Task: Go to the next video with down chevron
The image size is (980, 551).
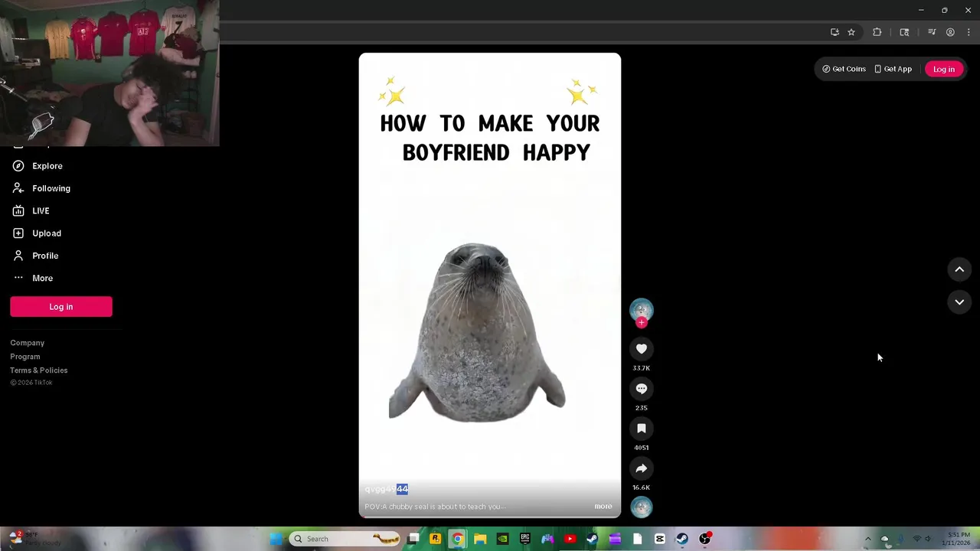Action: (x=959, y=302)
